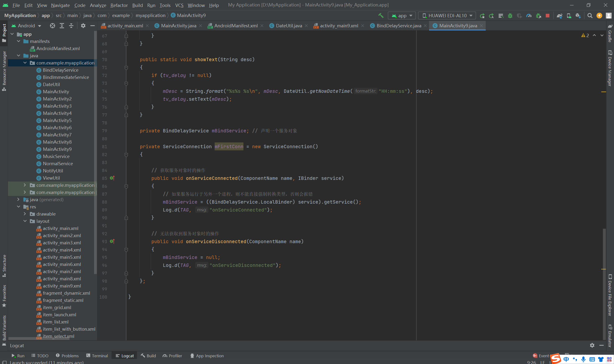
Task: Open the HUAWEI EDI-AL10 device dropdown
Action: point(447,16)
